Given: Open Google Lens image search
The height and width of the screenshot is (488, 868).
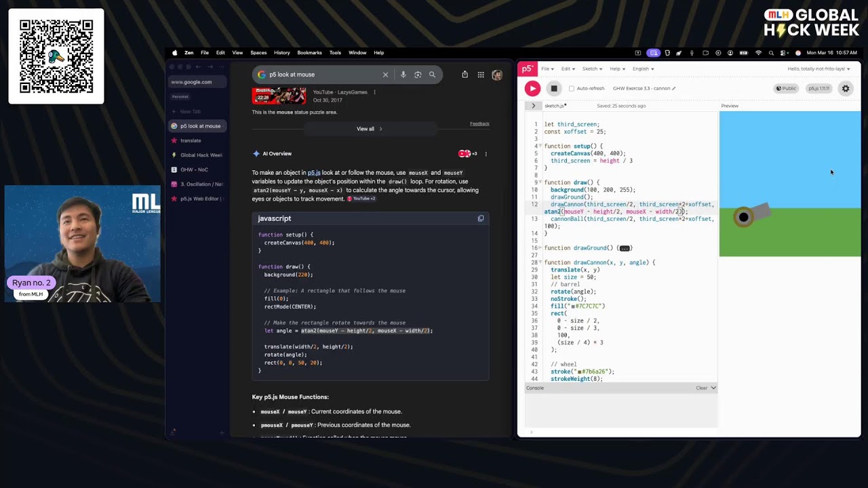Looking at the screenshot, I should pyautogui.click(x=418, y=75).
